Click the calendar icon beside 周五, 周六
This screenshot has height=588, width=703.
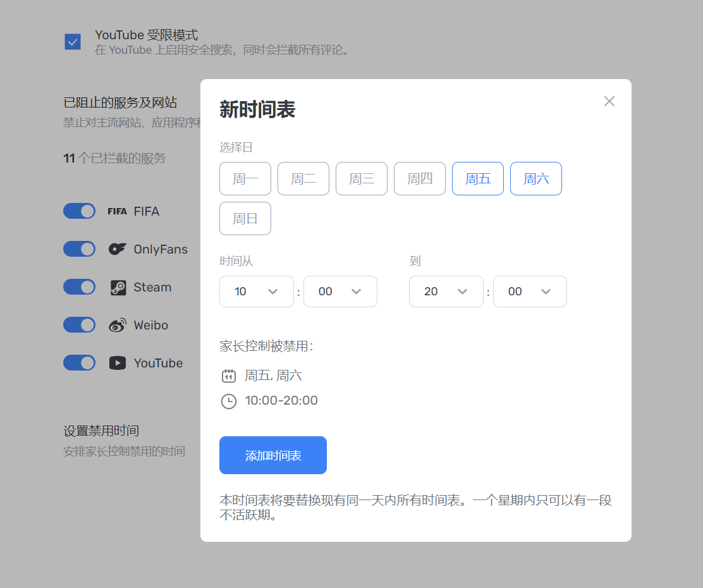point(229,376)
